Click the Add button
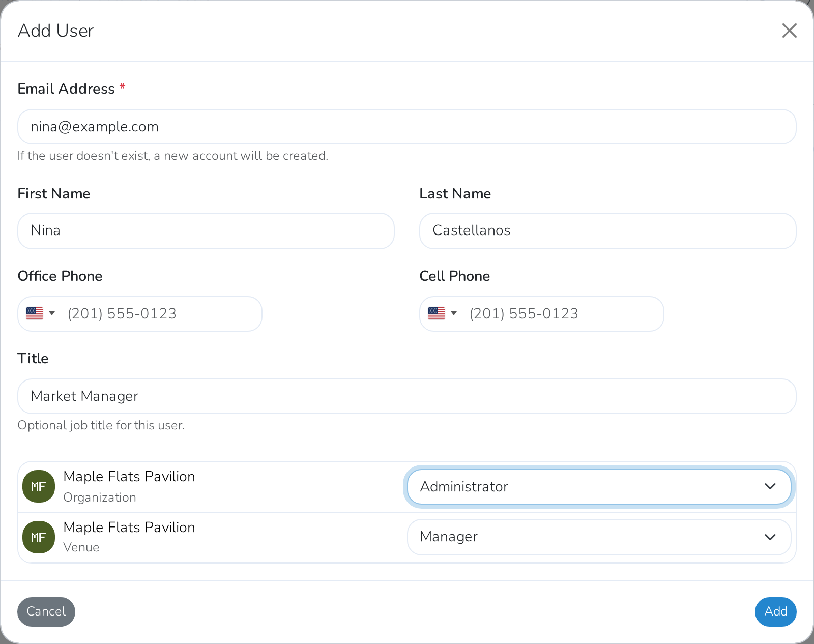 click(x=776, y=612)
